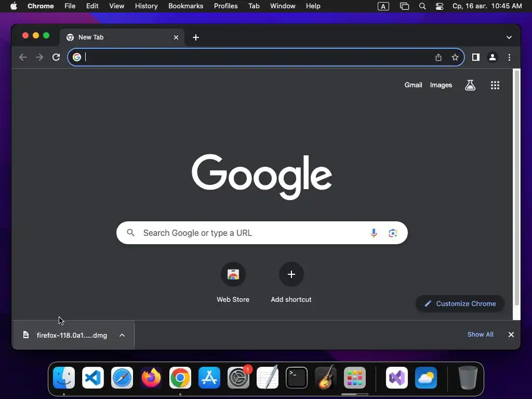Image resolution: width=532 pixels, height=399 pixels.
Task: Open Google Images link
Action: pos(441,85)
